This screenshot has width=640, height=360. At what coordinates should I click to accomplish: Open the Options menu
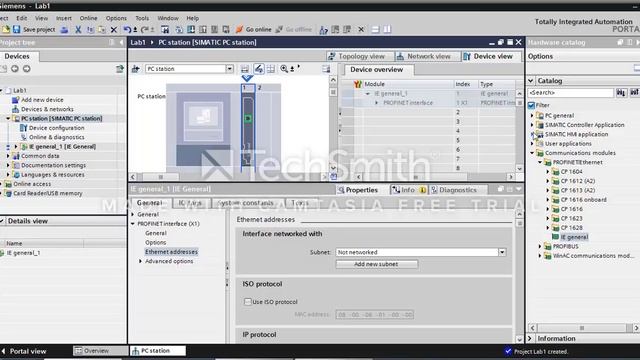pyautogui.click(x=116, y=18)
